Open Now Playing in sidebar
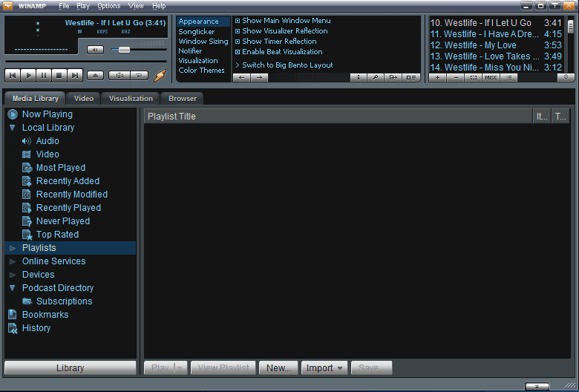This screenshot has width=579, height=392. click(x=48, y=114)
